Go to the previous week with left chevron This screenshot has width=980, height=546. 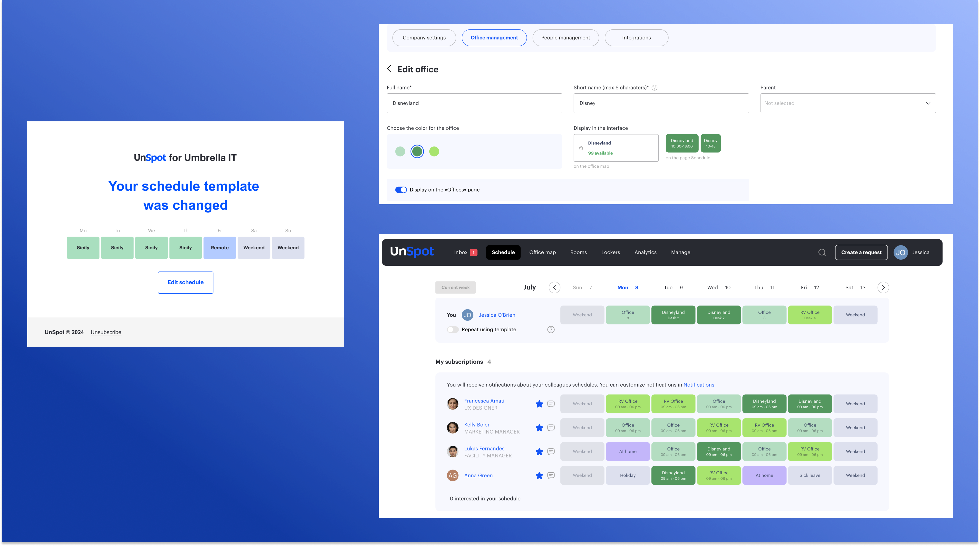[x=554, y=288]
